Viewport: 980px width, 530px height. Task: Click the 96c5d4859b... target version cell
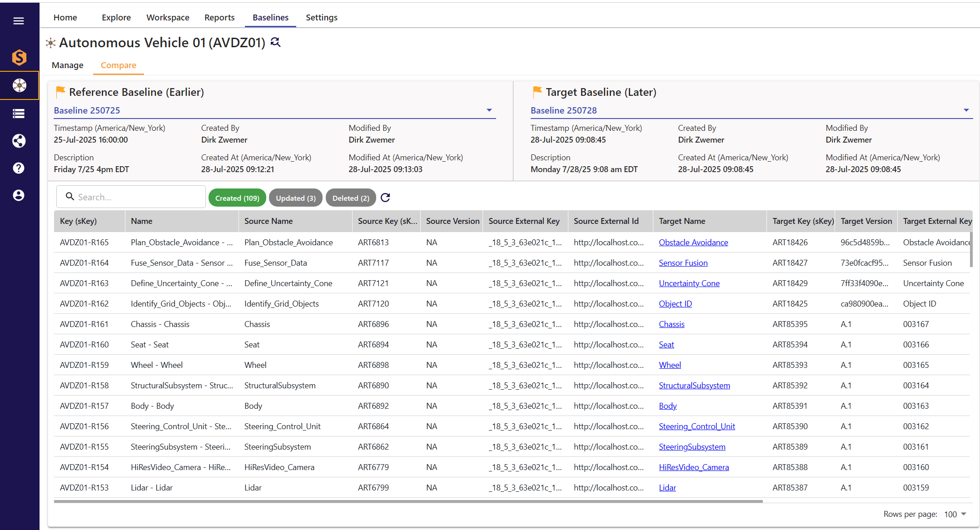click(x=865, y=243)
